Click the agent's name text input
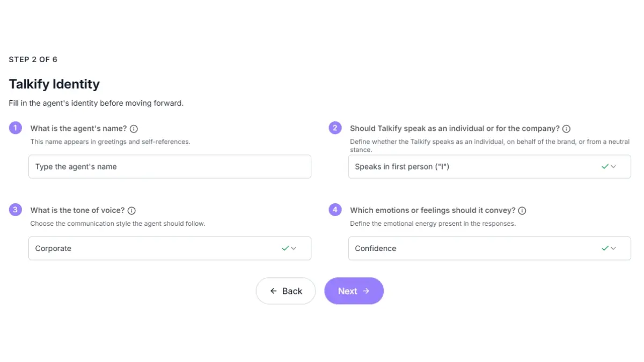Viewport: 644px width, 362px height. [x=170, y=166]
